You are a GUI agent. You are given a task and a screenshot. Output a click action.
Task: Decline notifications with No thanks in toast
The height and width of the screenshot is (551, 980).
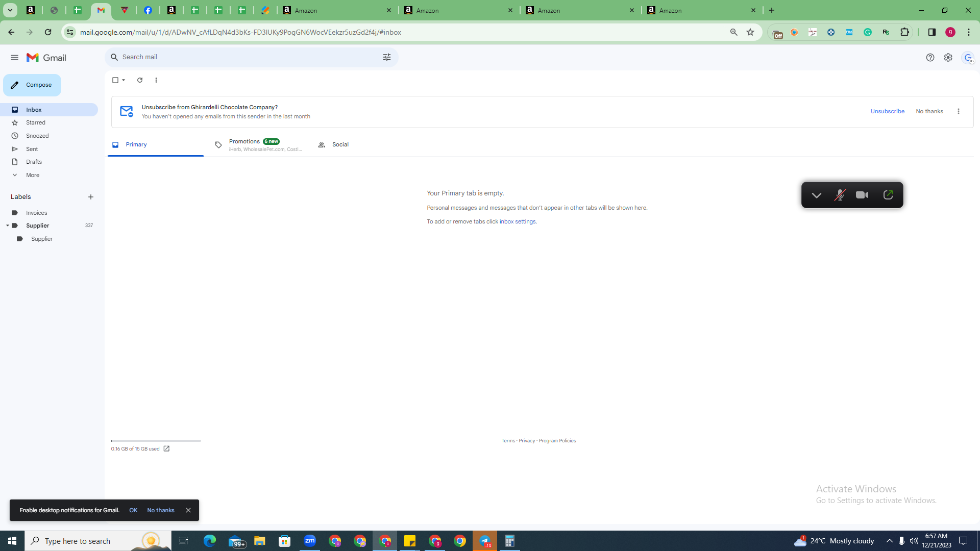pos(161,511)
